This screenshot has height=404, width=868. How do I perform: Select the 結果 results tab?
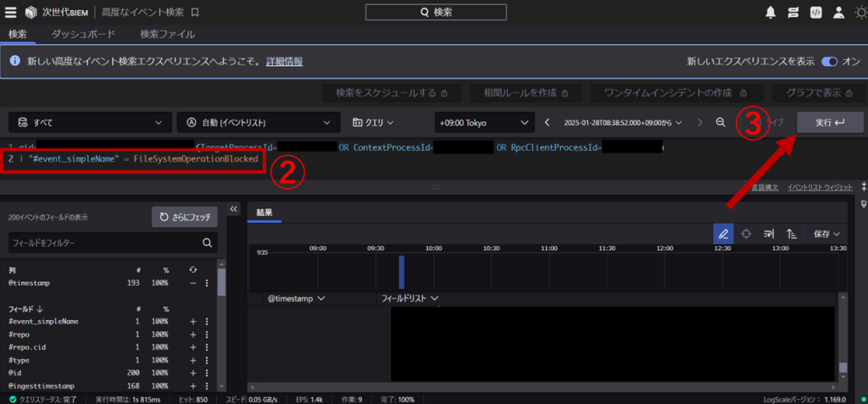point(264,213)
